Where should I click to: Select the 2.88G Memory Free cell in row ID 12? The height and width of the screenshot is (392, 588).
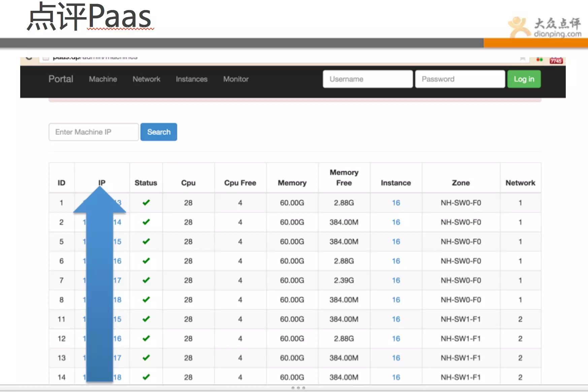coord(344,338)
